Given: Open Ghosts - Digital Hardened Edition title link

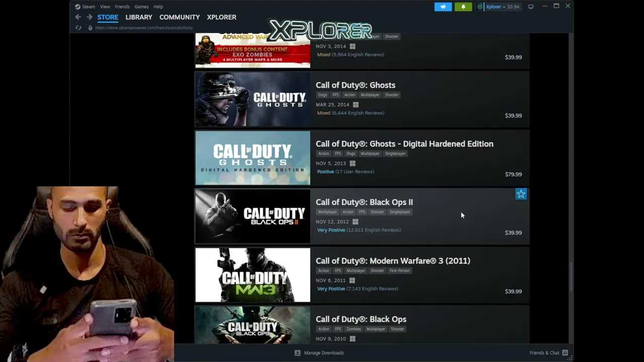Looking at the screenshot, I should [405, 144].
